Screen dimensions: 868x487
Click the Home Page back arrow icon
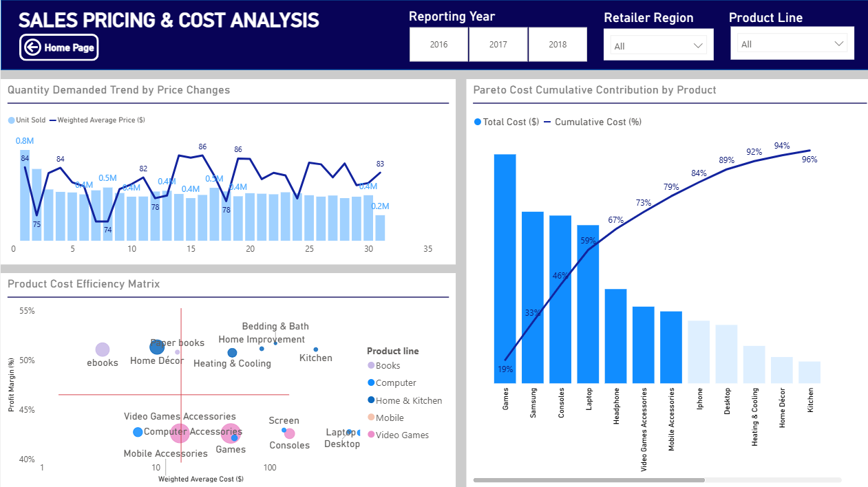[32, 47]
